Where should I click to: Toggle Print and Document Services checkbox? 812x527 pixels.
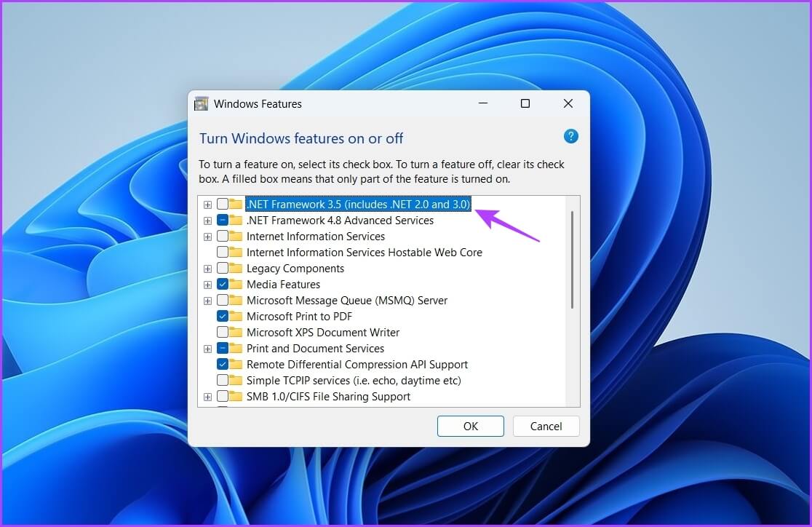coord(223,348)
